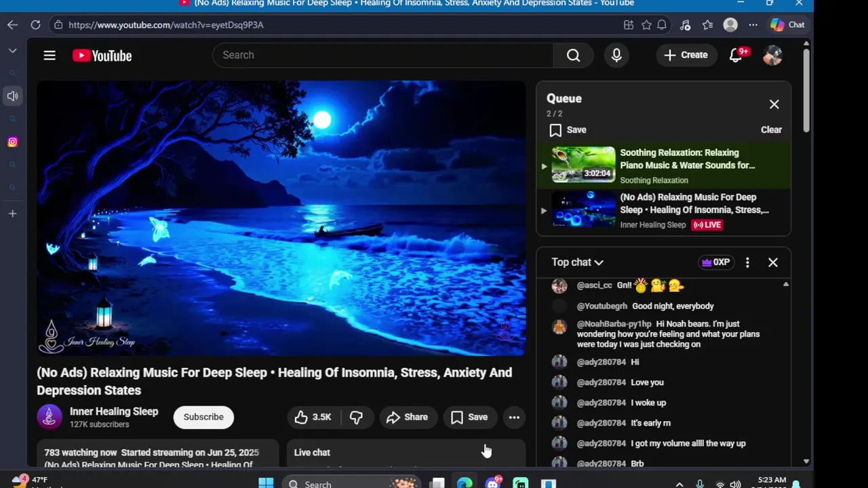Play Soothing Relaxation piano video thumbnail
Image resolution: width=868 pixels, height=488 pixels.
[x=583, y=165]
